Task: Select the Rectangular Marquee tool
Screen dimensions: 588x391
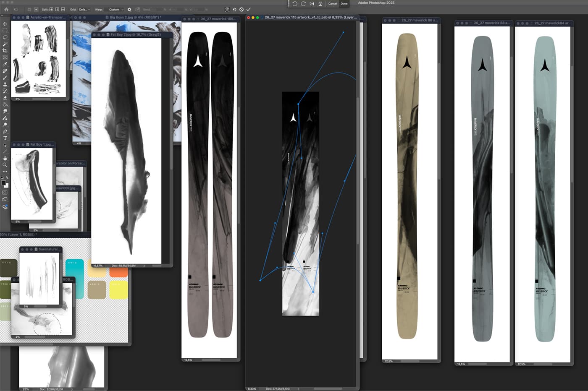Action: coord(5,31)
